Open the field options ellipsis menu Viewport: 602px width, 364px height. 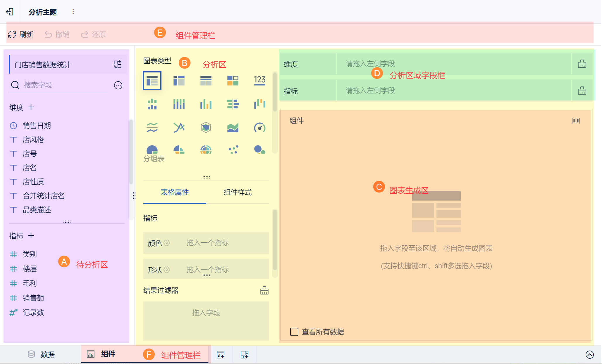118,85
